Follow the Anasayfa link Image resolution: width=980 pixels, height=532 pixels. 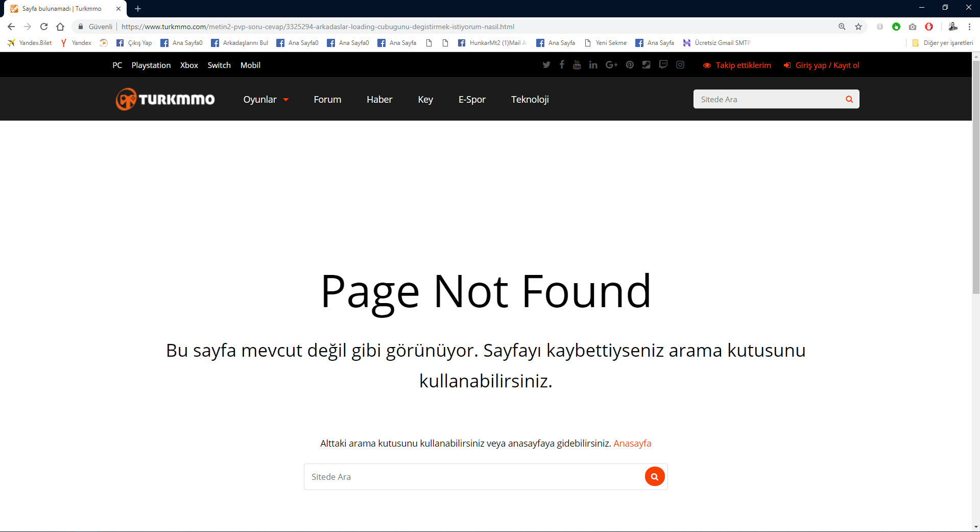[x=632, y=443]
